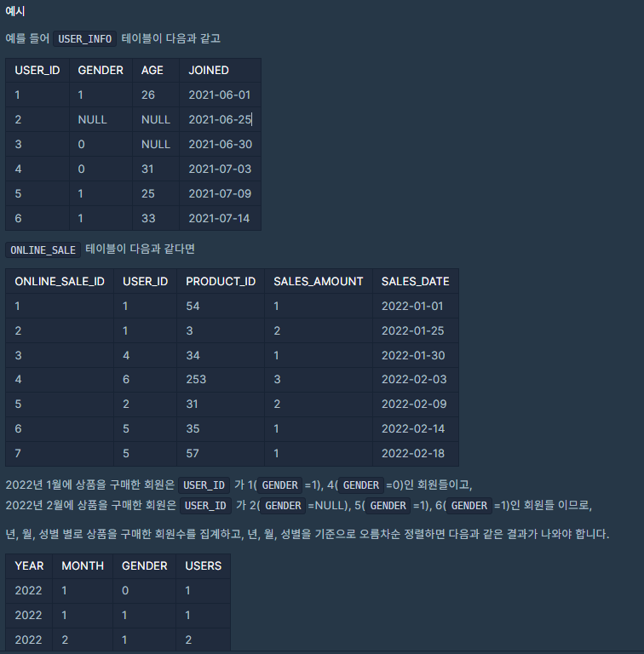Select the joined date 2021-07-09
Image resolution: width=644 pixels, height=654 pixels.
point(220,193)
